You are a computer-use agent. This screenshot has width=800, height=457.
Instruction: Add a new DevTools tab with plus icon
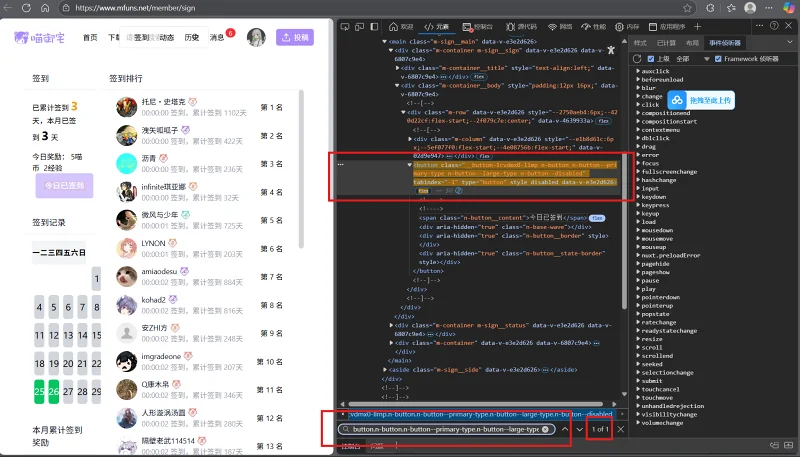click(697, 27)
